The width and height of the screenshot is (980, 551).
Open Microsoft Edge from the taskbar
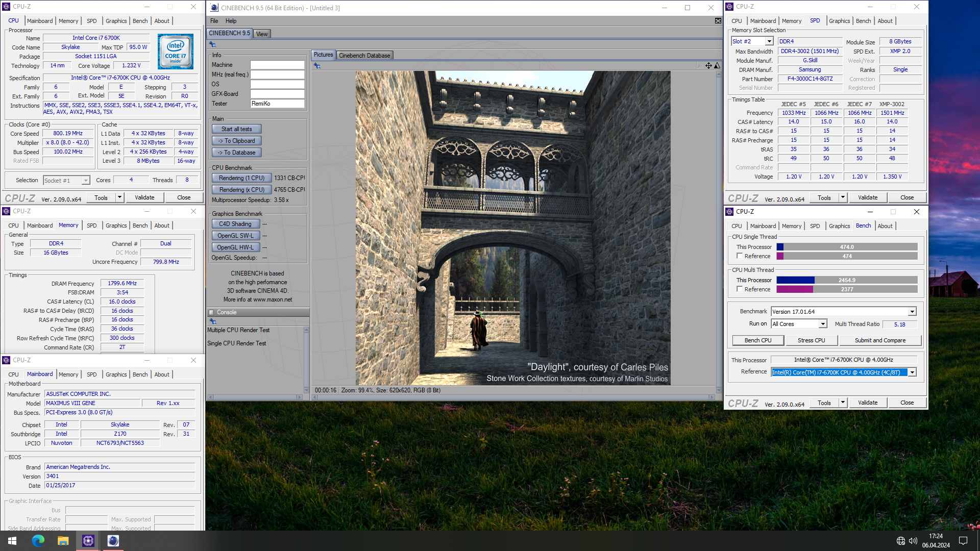click(38, 541)
